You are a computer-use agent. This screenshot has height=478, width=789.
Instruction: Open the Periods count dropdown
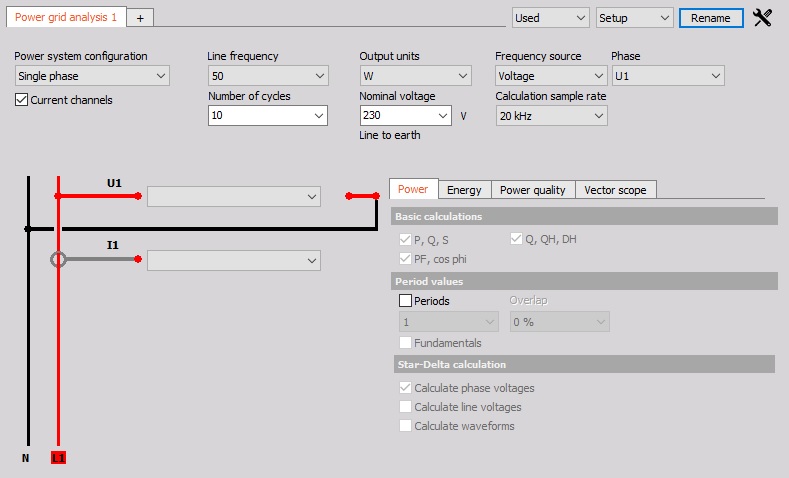click(449, 322)
